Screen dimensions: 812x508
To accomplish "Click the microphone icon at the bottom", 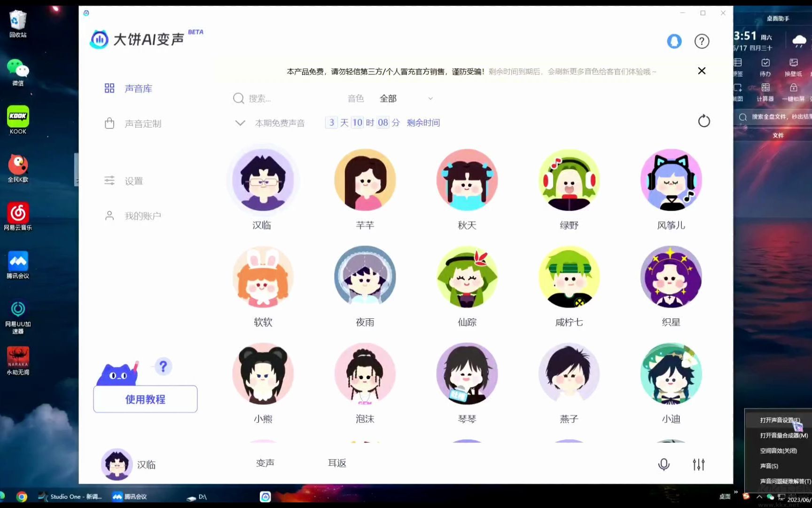I will click(663, 464).
